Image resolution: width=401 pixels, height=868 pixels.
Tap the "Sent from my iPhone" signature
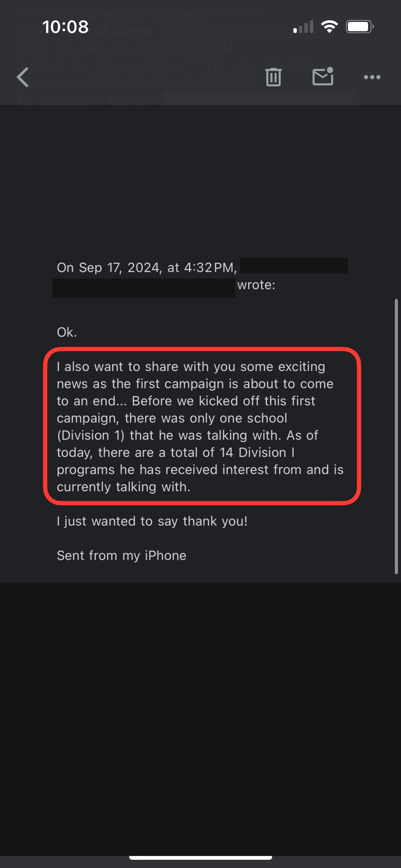tap(121, 555)
